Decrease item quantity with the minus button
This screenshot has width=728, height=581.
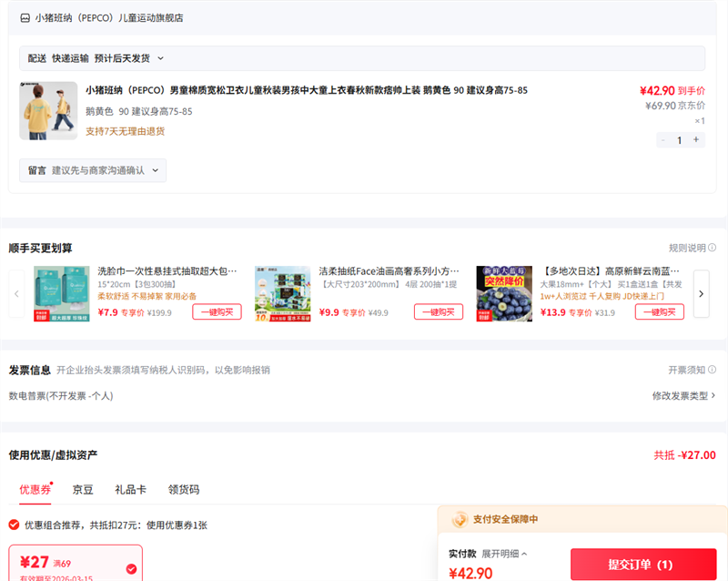[662, 140]
